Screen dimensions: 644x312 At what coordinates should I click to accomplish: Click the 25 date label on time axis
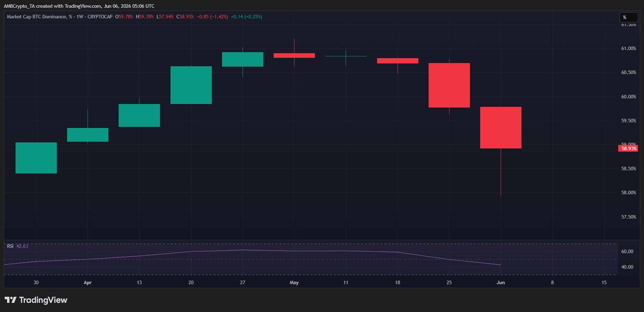click(449, 282)
